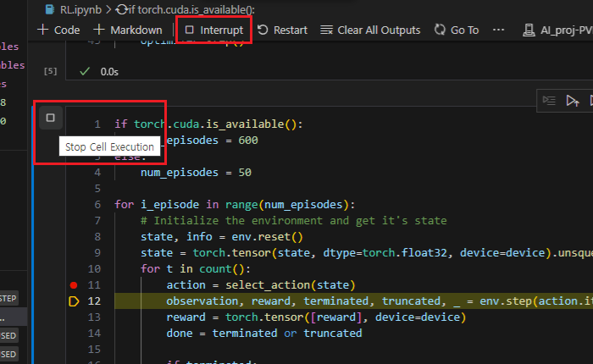593x364 pixels.
Task: Click execution count [5] label
Action: coord(50,71)
